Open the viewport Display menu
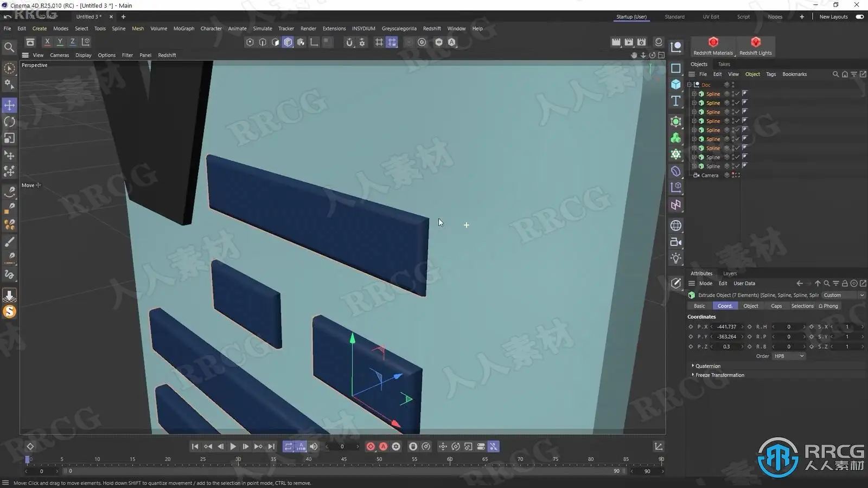The height and width of the screenshot is (488, 868). coord(83,55)
